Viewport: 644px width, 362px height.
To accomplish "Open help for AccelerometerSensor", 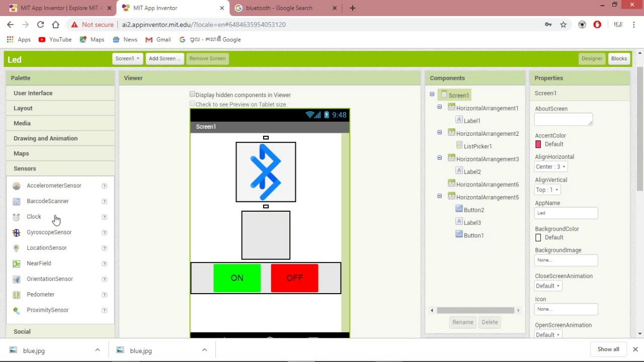I will click(x=105, y=186).
